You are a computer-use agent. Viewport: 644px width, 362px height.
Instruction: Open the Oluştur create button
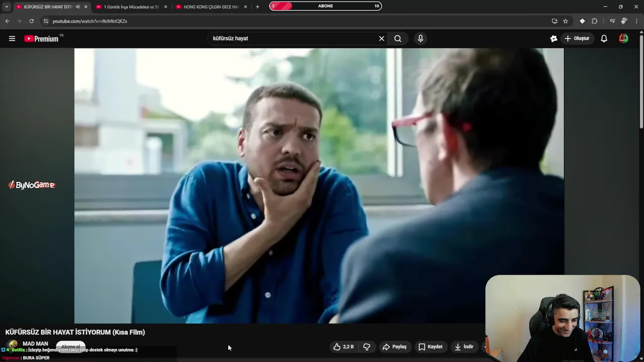point(577,39)
